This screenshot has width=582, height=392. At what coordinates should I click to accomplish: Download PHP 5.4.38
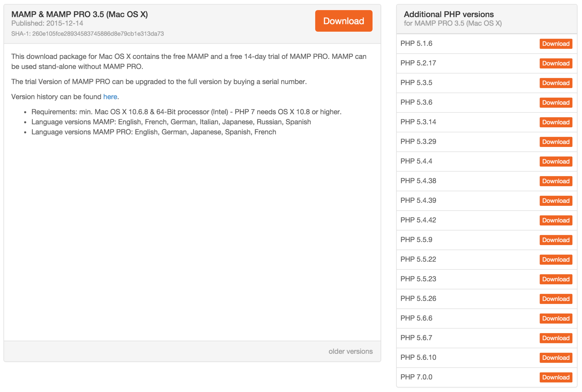click(556, 181)
